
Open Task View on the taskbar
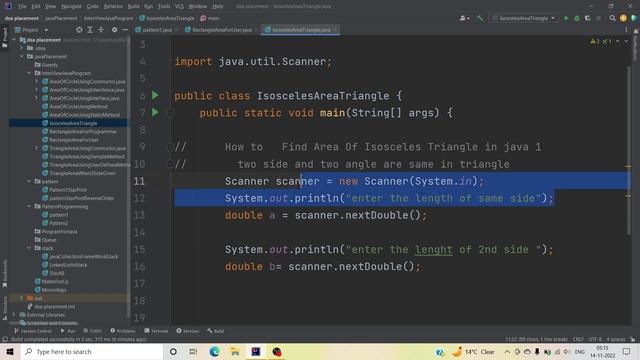coord(193,351)
